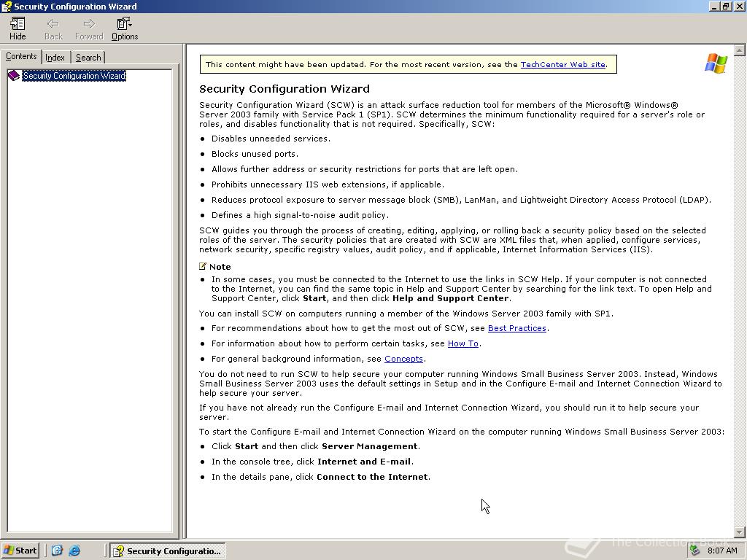
Task: Close the Security Configuration Wizard window
Action: [x=739, y=6]
